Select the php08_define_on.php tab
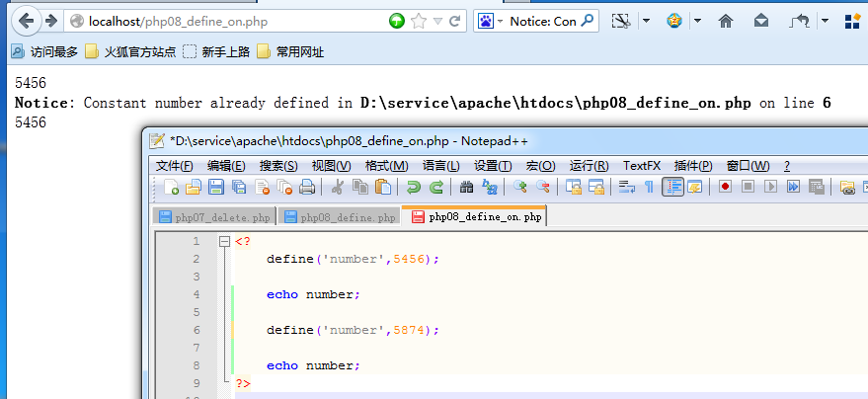This screenshot has width=868, height=399. pos(476,216)
